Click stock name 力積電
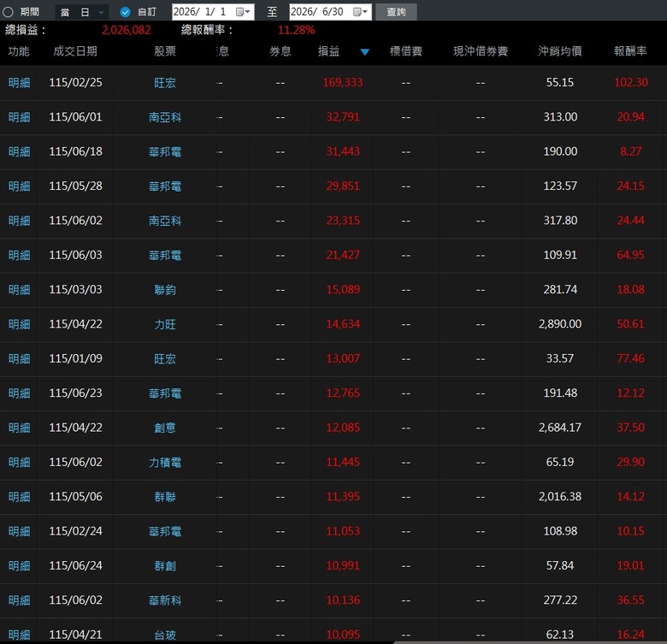 pos(165,462)
